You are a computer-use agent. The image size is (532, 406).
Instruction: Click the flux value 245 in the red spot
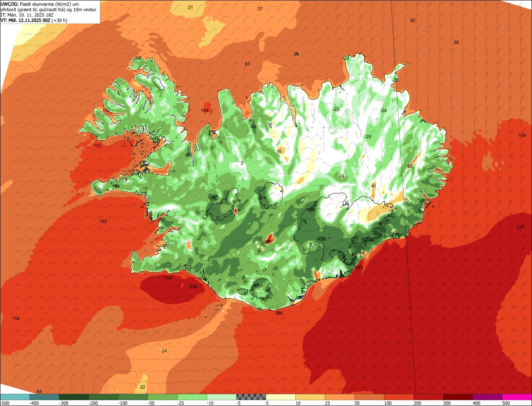267,242
